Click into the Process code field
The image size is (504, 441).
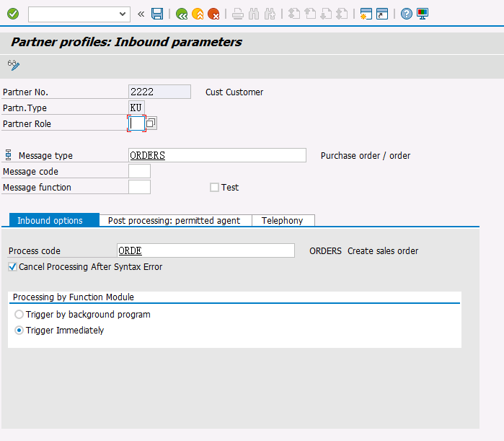pos(205,250)
